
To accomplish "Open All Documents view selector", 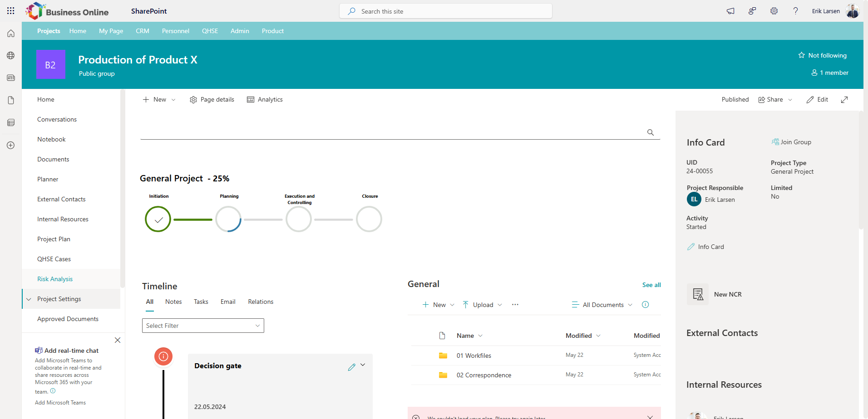I will coord(602,305).
